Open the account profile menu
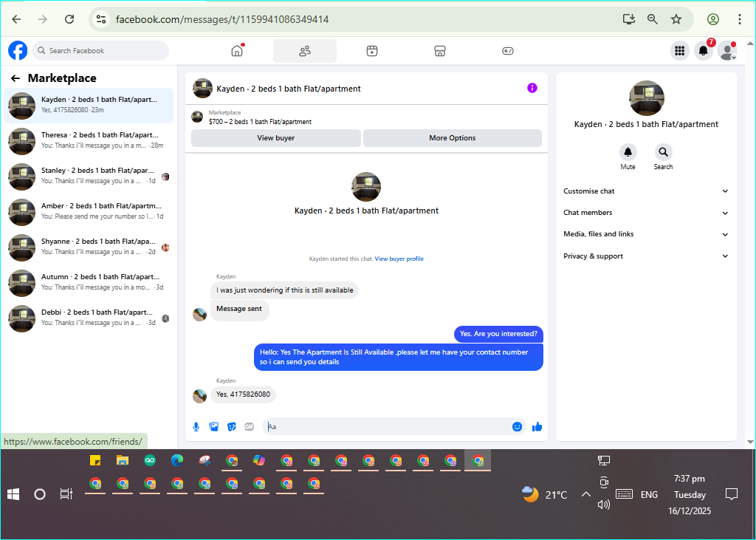This screenshot has height=540, width=756. click(x=727, y=51)
